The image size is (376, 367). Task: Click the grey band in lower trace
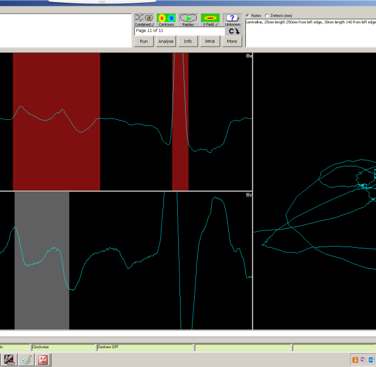point(42,261)
